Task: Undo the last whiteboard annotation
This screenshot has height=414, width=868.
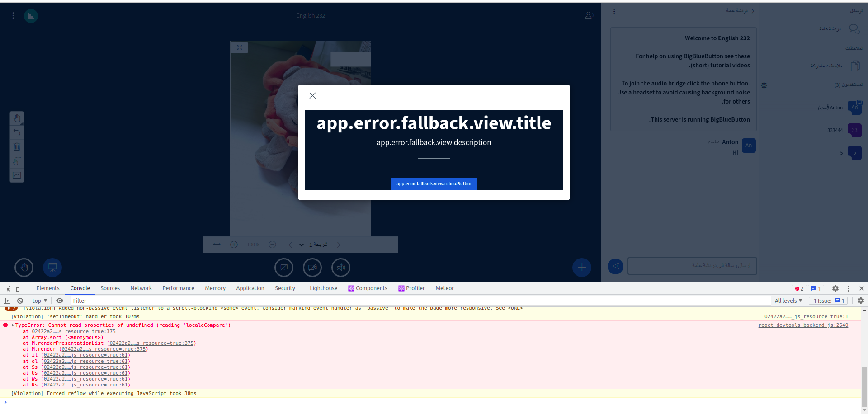Action: tap(17, 132)
